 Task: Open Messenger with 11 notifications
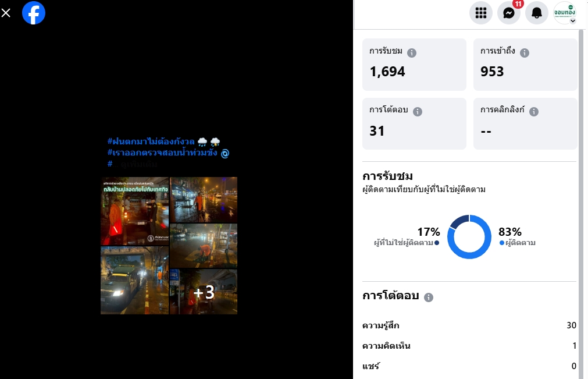(509, 13)
